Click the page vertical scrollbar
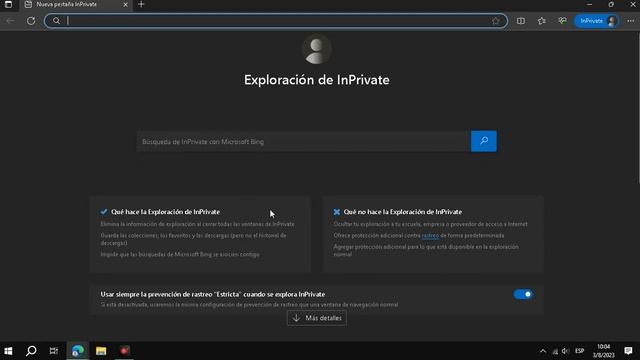The width and height of the screenshot is (640, 360). 638,107
